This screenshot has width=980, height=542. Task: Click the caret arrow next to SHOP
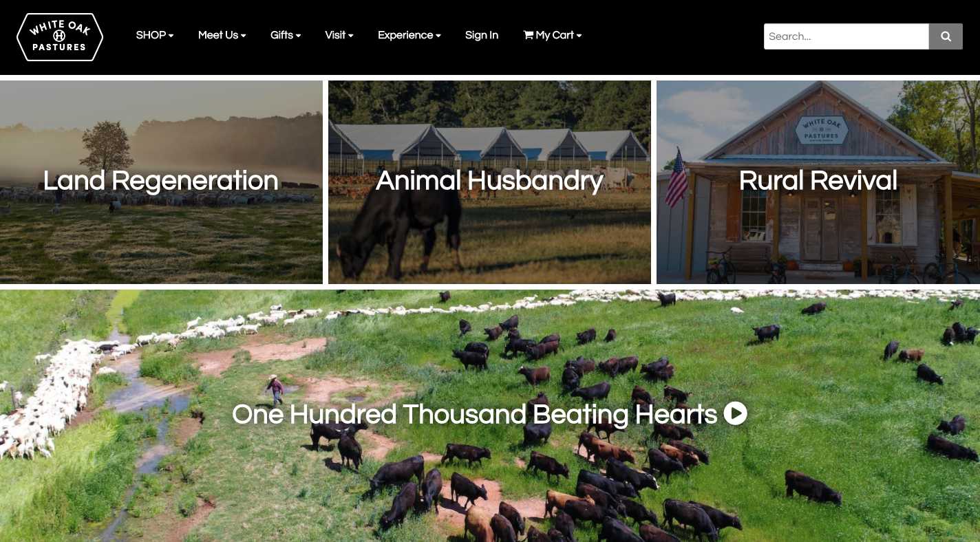171,36
